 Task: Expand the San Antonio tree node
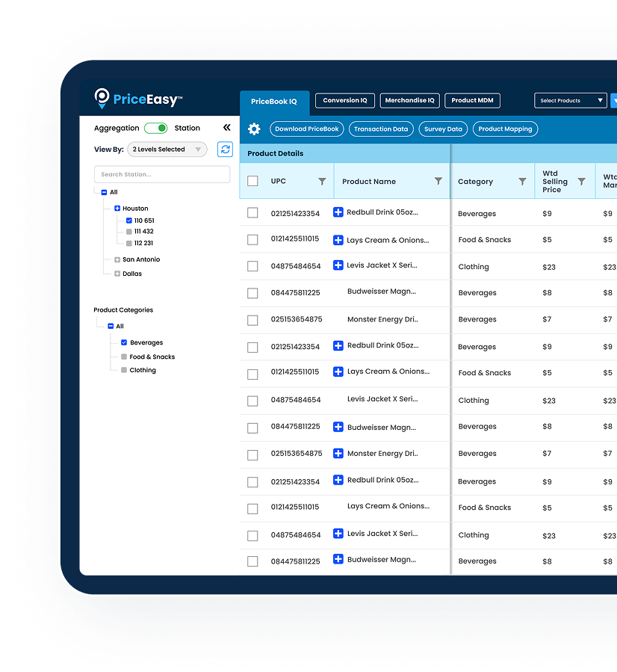[x=117, y=259]
